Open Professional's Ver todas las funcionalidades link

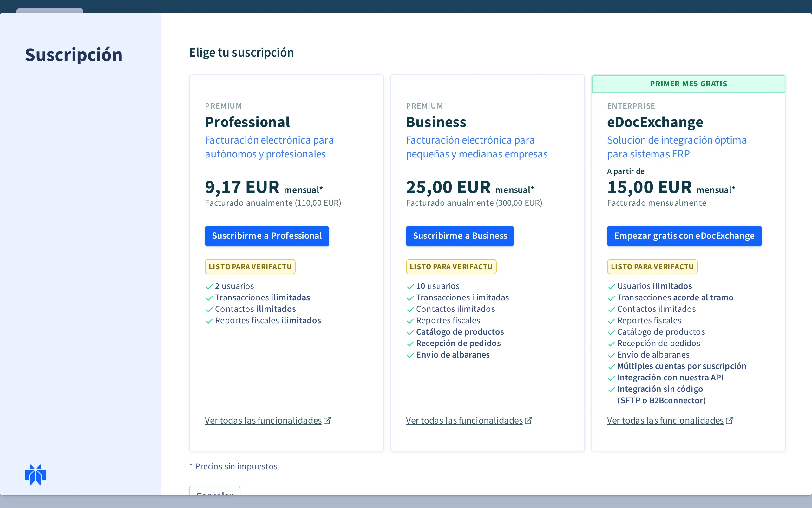click(x=263, y=420)
